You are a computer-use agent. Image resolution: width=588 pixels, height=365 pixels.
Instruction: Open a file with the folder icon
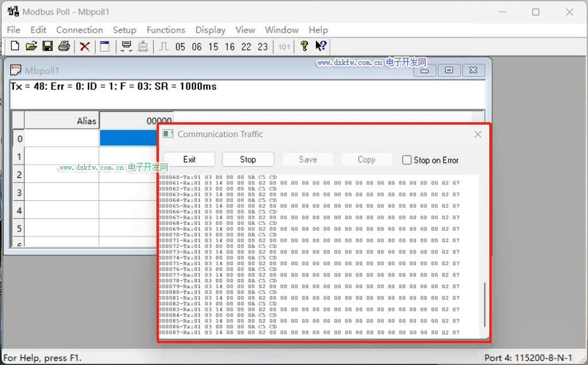click(32, 46)
